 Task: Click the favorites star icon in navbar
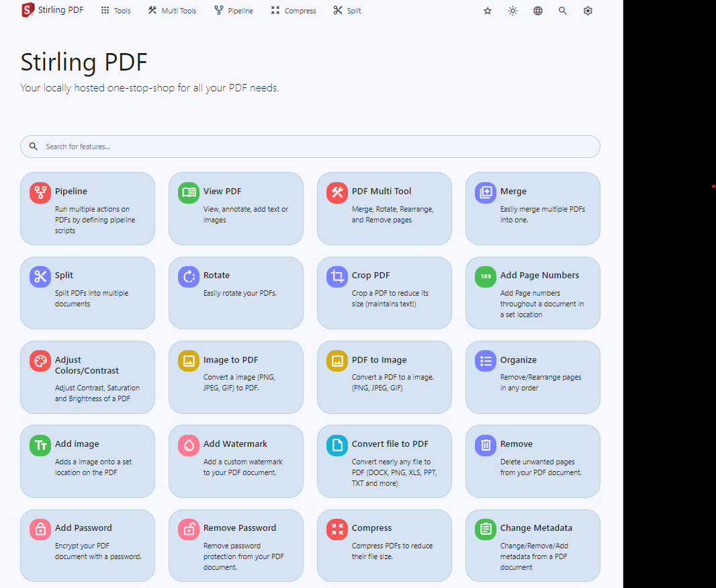[488, 11]
